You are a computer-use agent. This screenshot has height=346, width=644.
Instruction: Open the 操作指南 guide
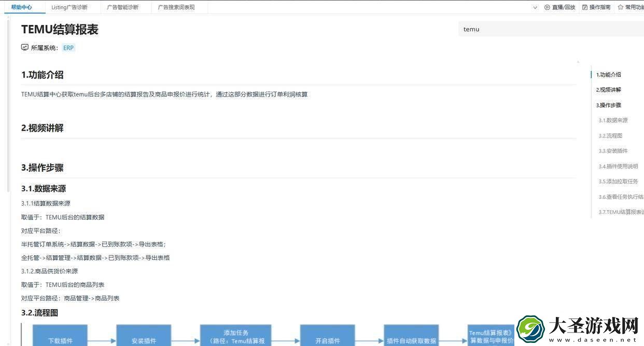(596, 7)
